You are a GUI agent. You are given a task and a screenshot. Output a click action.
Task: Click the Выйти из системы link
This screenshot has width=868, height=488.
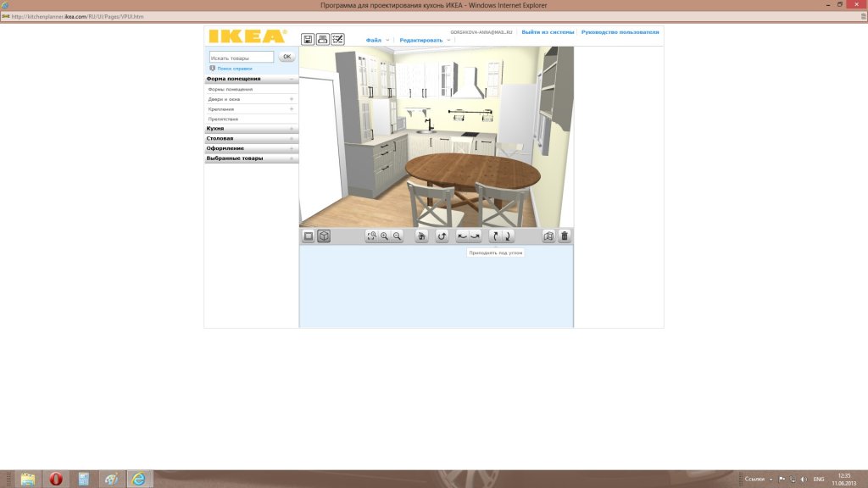pos(548,32)
